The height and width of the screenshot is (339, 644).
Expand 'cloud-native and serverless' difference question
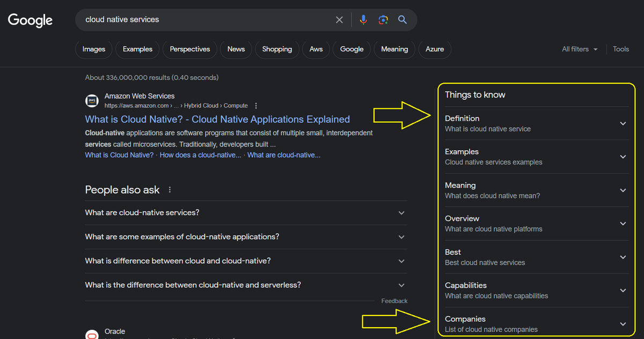tap(246, 285)
